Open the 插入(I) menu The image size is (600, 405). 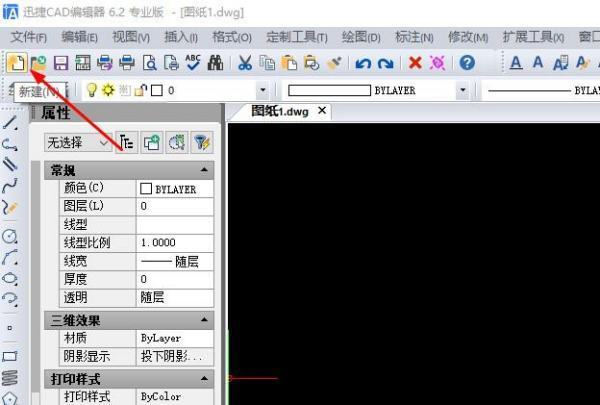point(181,37)
